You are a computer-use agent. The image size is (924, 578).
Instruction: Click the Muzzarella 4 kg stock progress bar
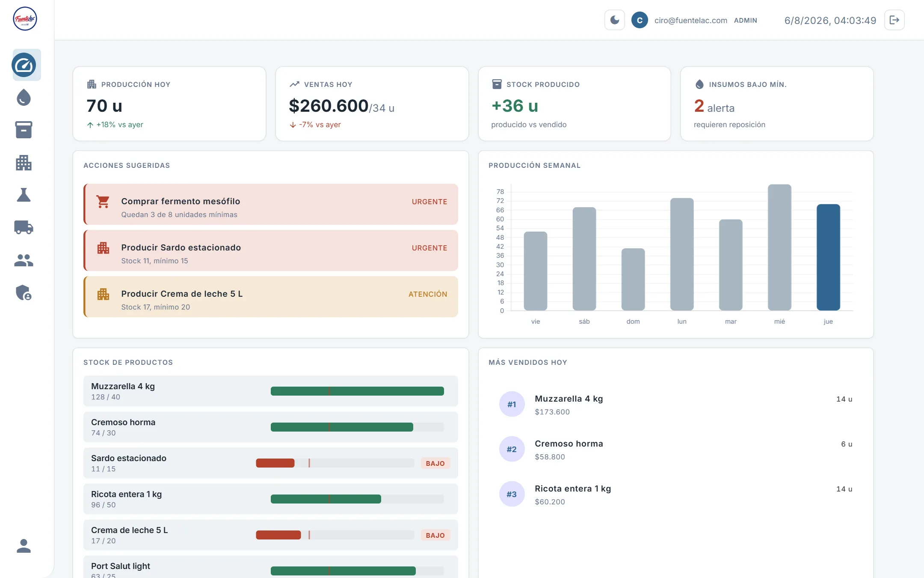(357, 391)
